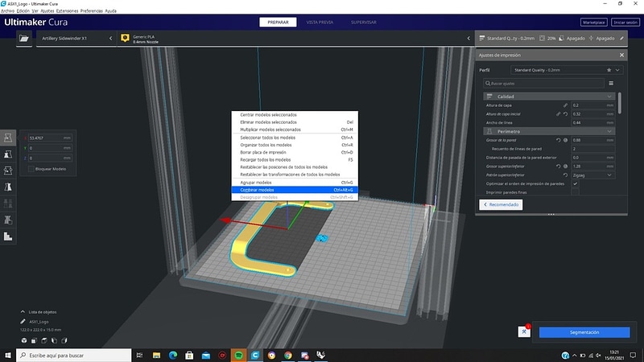
Task: Click the settings panel vertical scrollbar
Action: (x=619, y=103)
